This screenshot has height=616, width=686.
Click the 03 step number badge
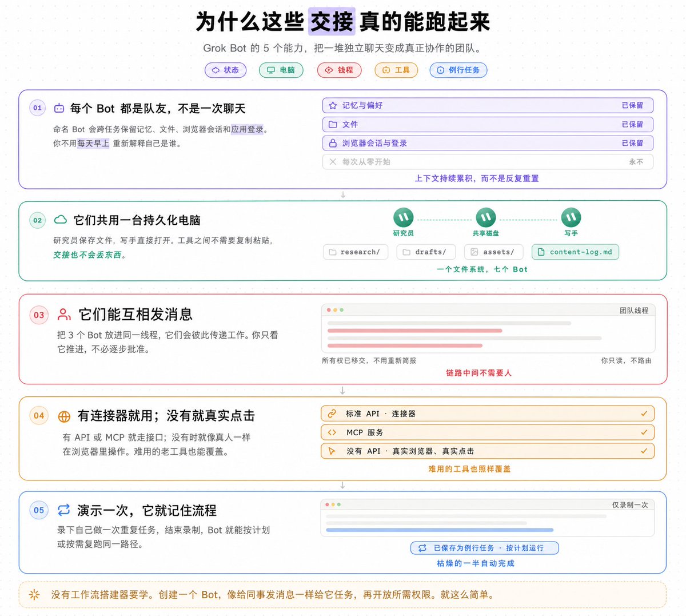pos(39,315)
